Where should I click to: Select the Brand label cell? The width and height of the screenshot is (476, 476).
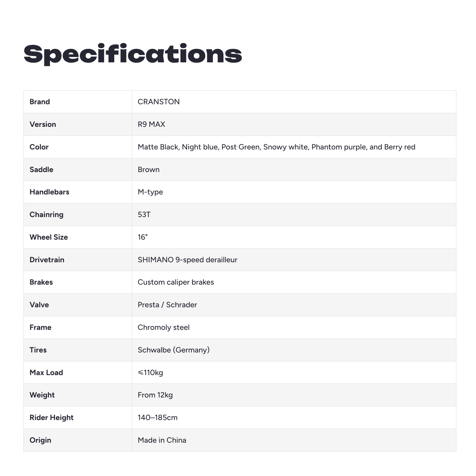coord(78,102)
